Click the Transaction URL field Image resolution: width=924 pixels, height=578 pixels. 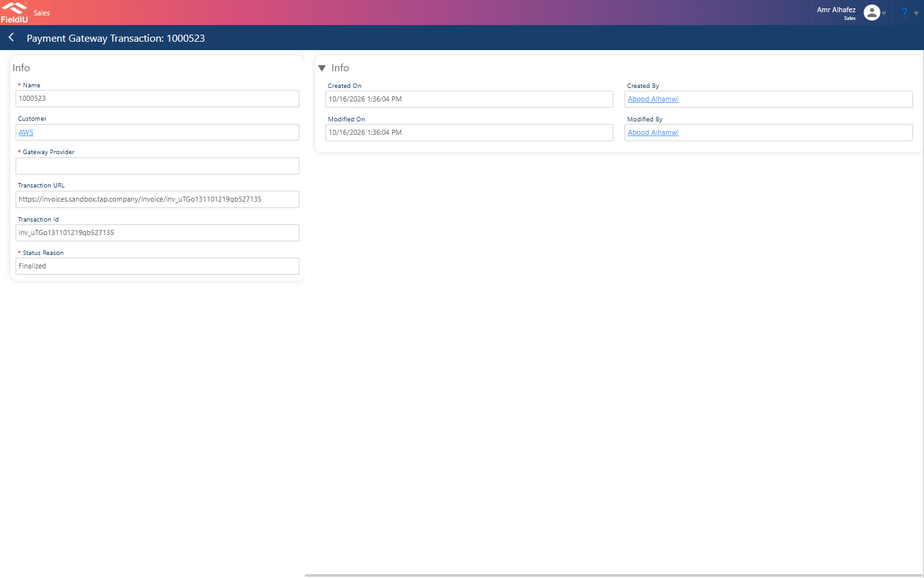pyautogui.click(x=157, y=199)
